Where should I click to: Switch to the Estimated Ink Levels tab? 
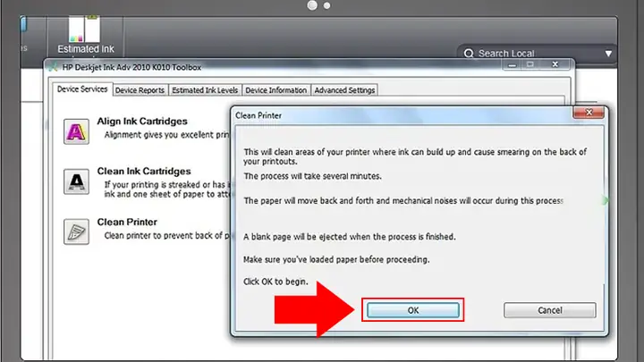click(205, 90)
